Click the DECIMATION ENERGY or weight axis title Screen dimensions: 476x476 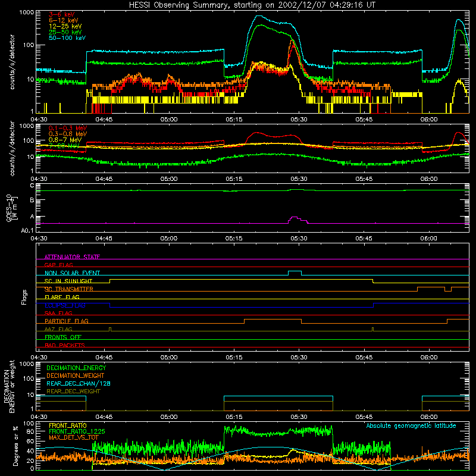(x=9, y=386)
